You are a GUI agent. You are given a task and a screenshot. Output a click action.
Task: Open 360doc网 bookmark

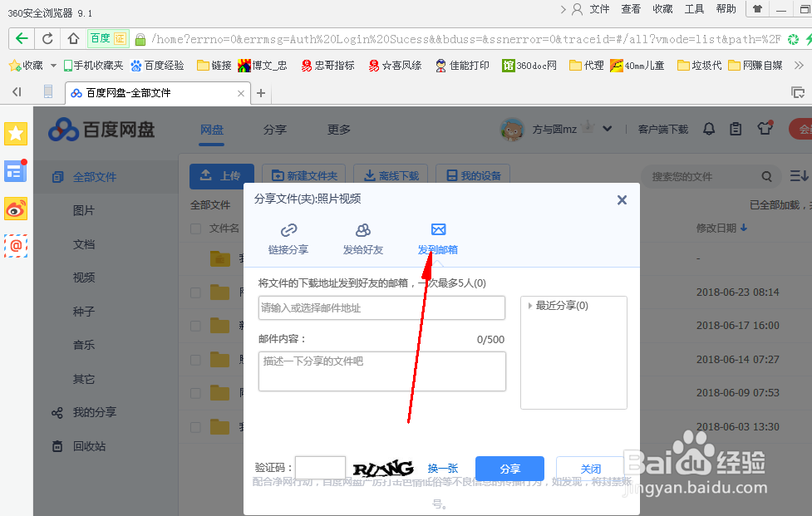pos(529,66)
